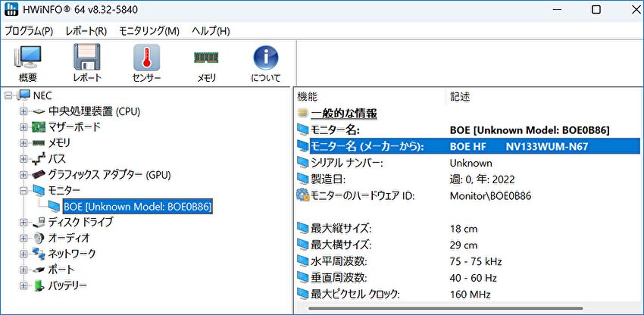The width and height of the screenshot is (644, 315).
Task: Open the センサー thermometer icon
Action: [146, 63]
